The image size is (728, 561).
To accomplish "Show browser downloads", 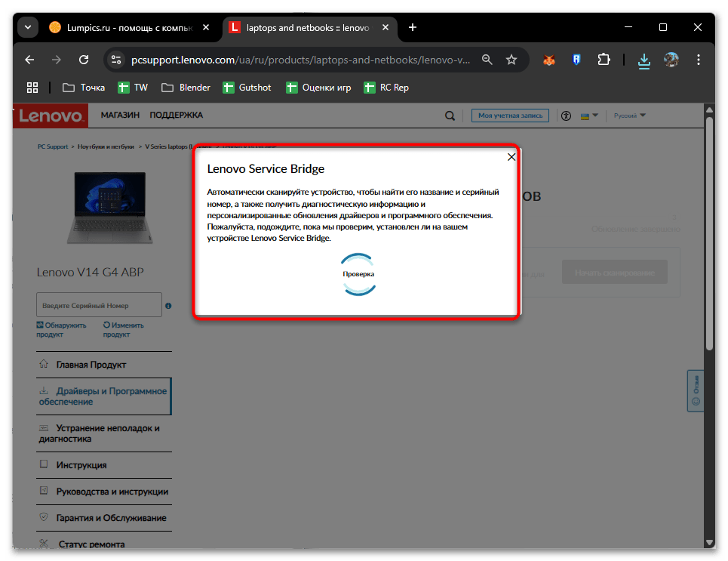I will click(644, 60).
